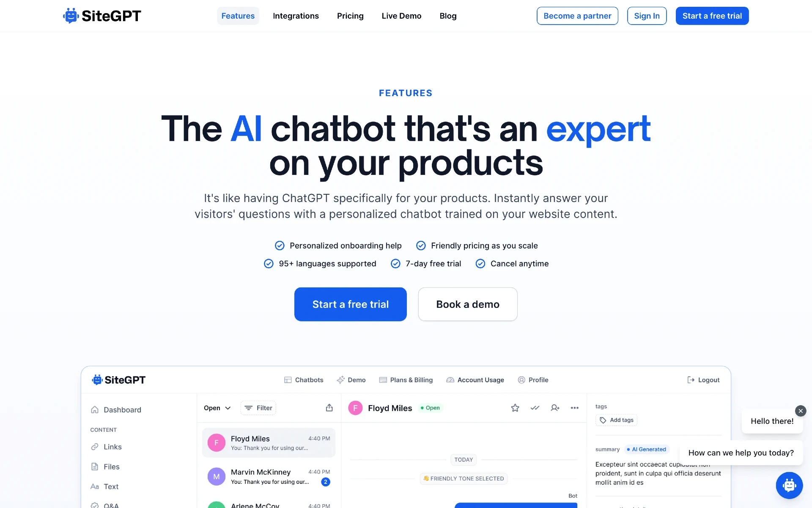Click the Book a demo button
This screenshot has width=812, height=508.
[468, 304]
